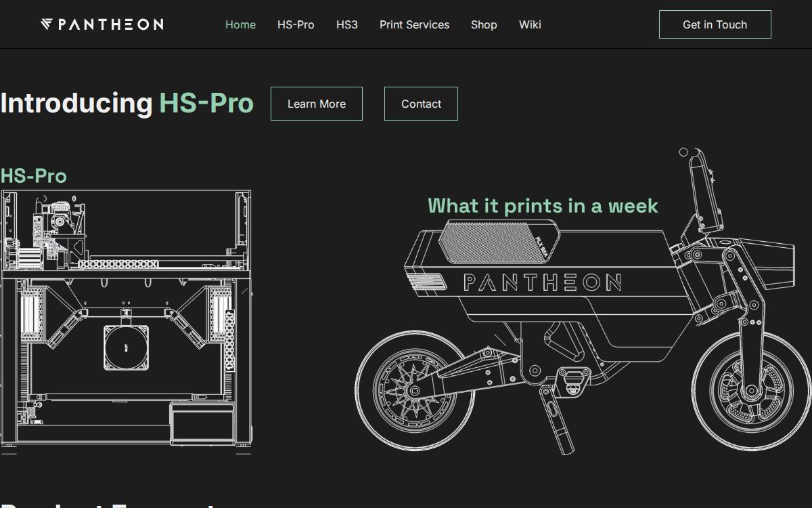Open the HS3 page from the navigation
812x508 pixels.
point(347,24)
